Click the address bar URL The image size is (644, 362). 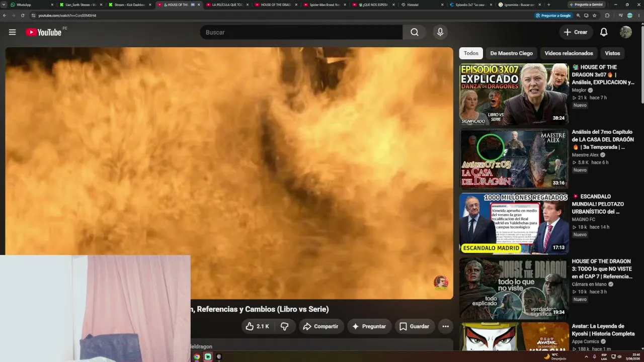(67, 16)
